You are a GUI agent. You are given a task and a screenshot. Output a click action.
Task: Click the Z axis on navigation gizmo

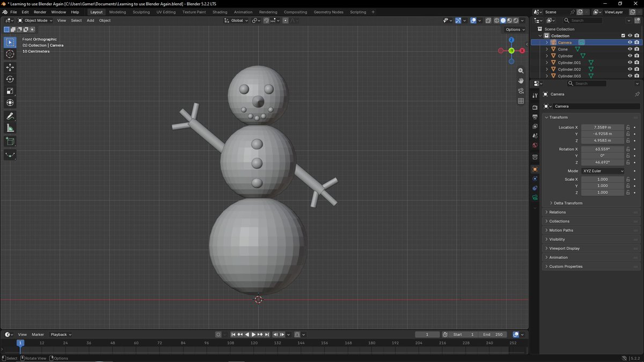(x=511, y=40)
